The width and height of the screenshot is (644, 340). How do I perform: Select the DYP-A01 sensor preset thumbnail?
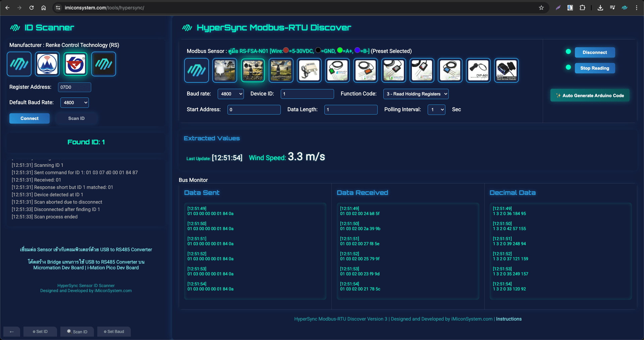coord(478,70)
